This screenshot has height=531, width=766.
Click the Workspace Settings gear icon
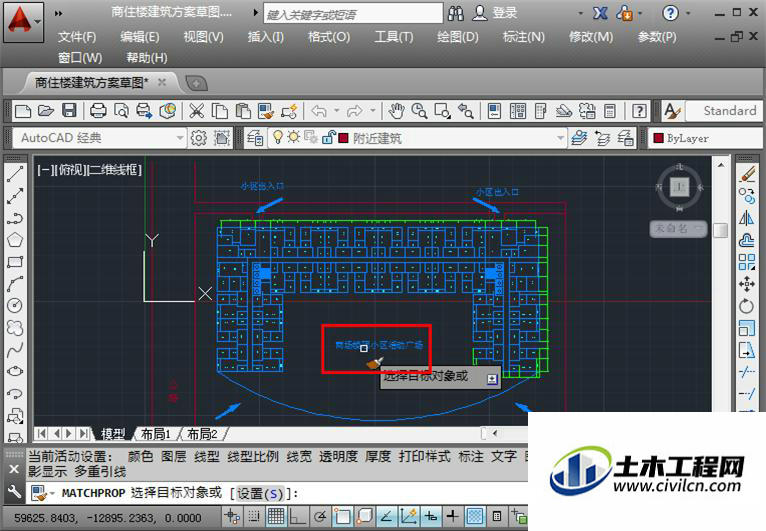click(x=198, y=138)
